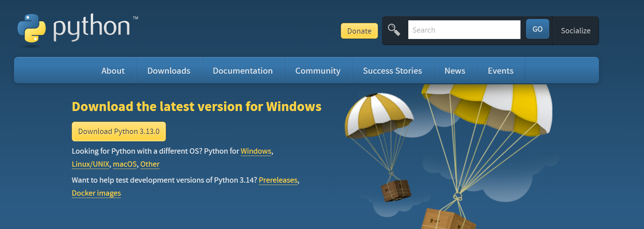Viewport: 644px width, 229px height.
Task: Open the Prereleases link
Action: [x=278, y=180]
